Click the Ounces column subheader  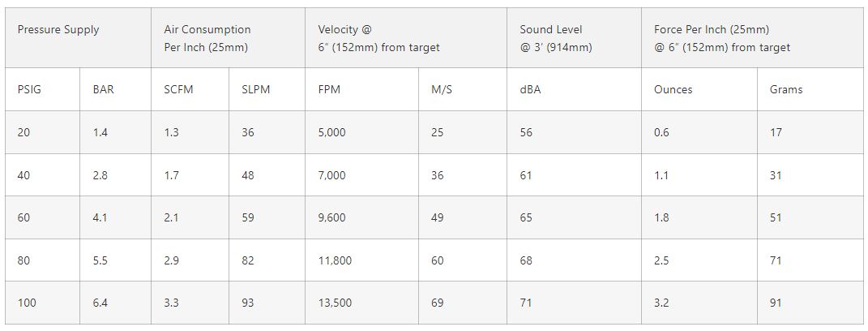[x=673, y=89]
